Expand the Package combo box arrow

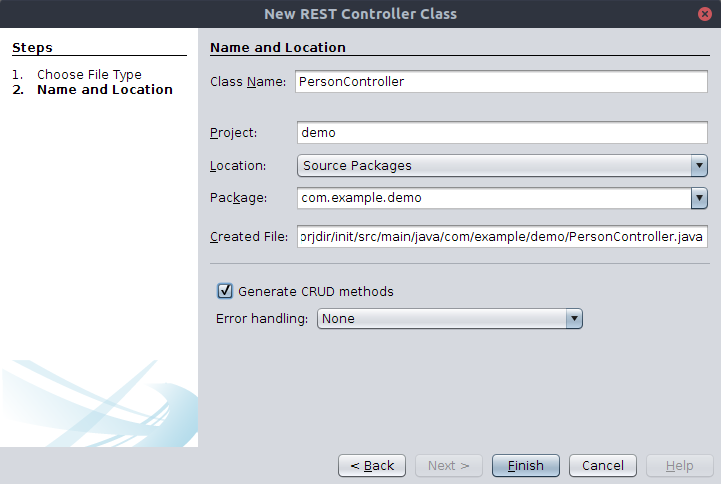tap(699, 198)
